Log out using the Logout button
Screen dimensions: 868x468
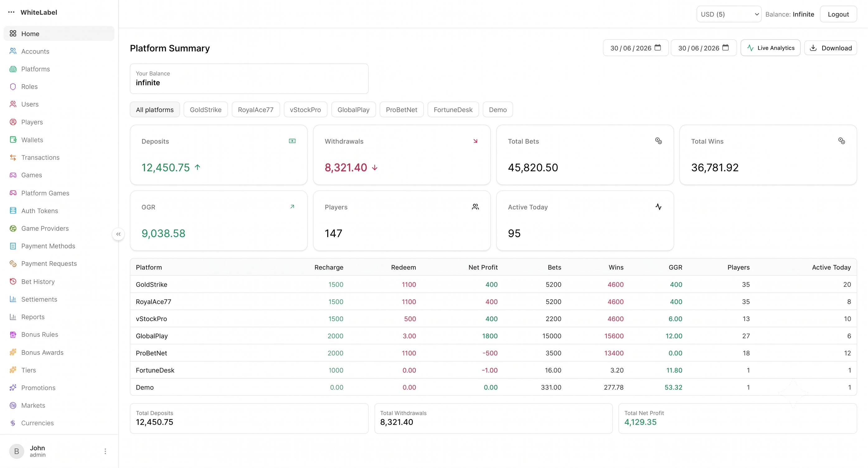pyautogui.click(x=838, y=14)
